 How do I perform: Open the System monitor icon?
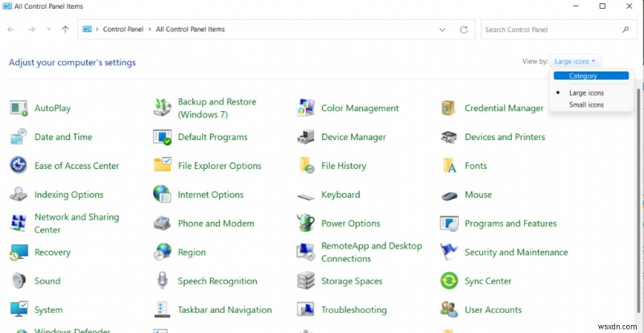[x=19, y=309]
